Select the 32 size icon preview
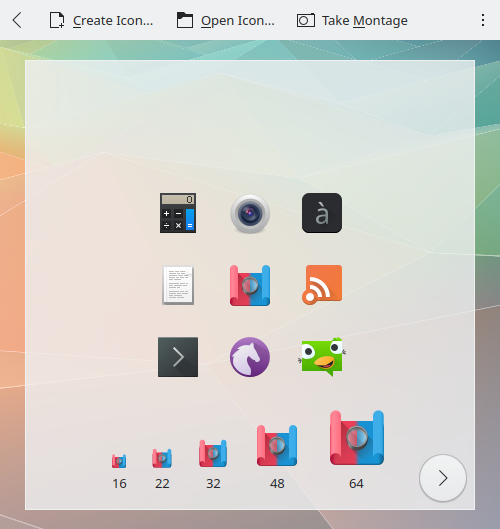Image resolution: width=500 pixels, height=529 pixels. point(213,453)
